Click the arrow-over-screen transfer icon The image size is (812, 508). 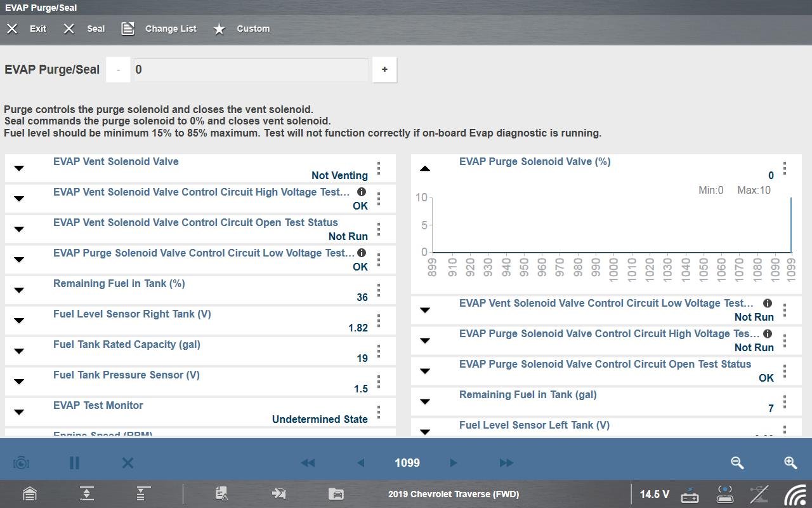tap(278, 494)
